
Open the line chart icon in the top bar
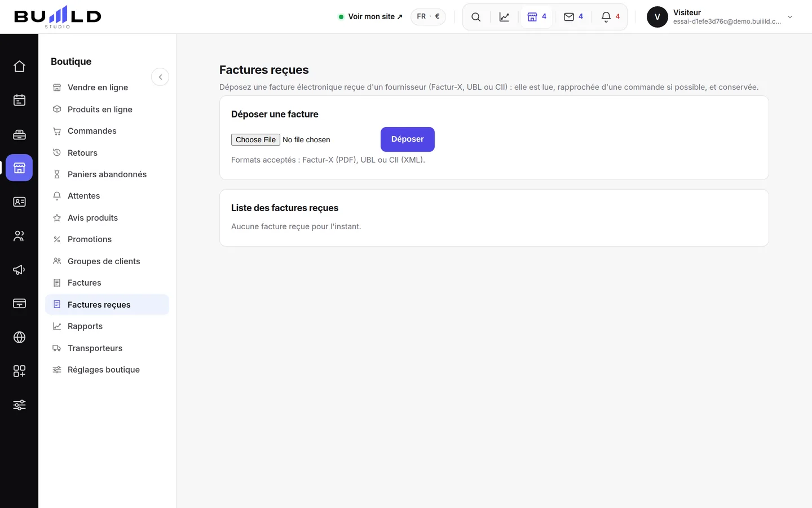click(x=504, y=17)
